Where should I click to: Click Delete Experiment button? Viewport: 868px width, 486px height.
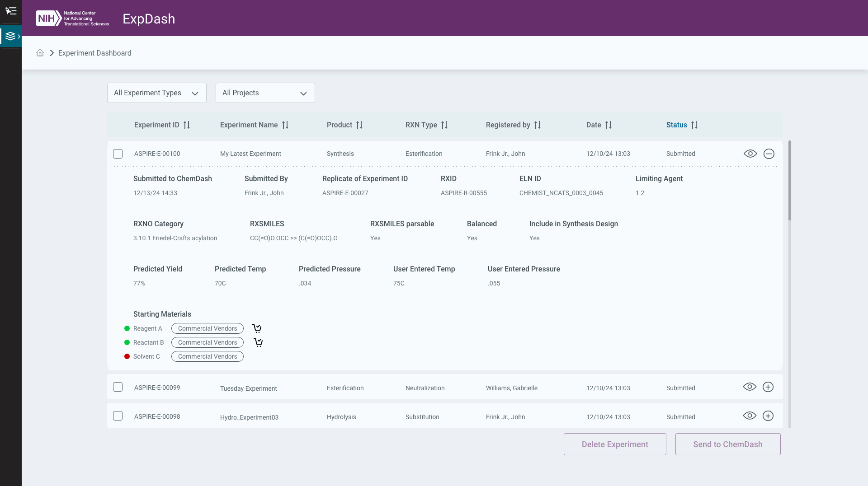615,444
